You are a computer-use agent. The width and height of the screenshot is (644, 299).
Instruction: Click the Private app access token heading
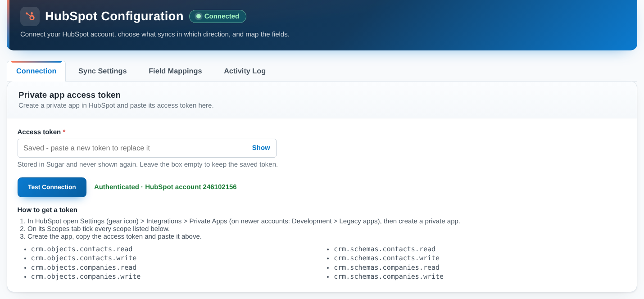point(69,95)
